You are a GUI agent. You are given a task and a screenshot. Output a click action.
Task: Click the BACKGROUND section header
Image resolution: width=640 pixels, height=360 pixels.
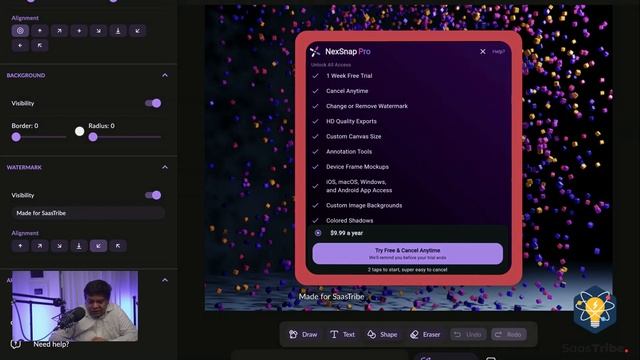coord(26,76)
